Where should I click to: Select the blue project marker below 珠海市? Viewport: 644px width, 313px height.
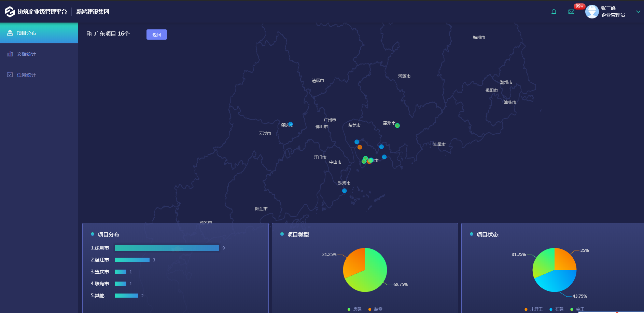pos(344,191)
